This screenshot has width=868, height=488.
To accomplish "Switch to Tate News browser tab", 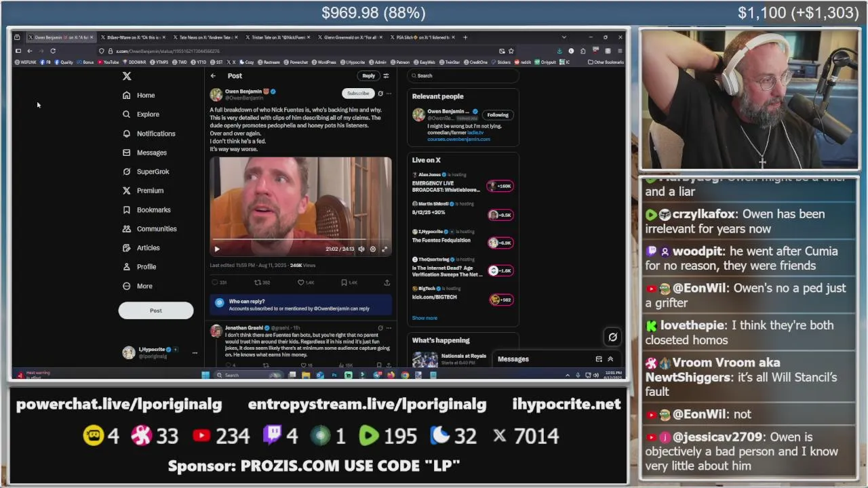I will 205,37.
